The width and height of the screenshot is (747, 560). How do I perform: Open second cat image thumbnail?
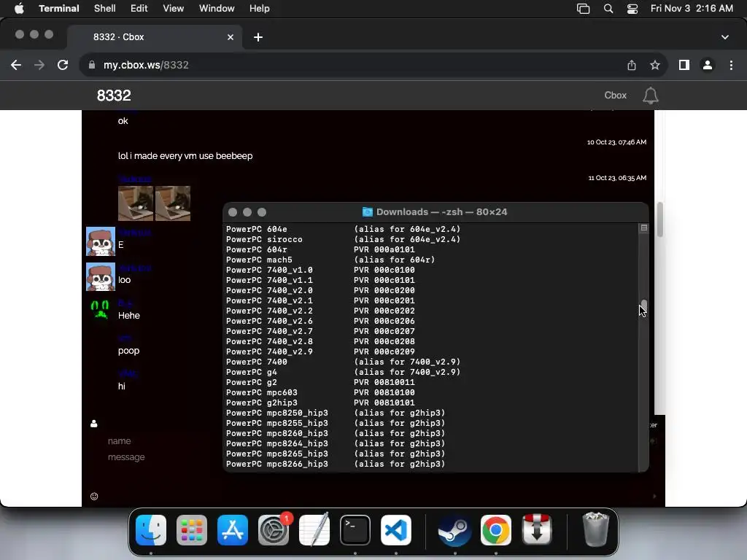coord(173,203)
